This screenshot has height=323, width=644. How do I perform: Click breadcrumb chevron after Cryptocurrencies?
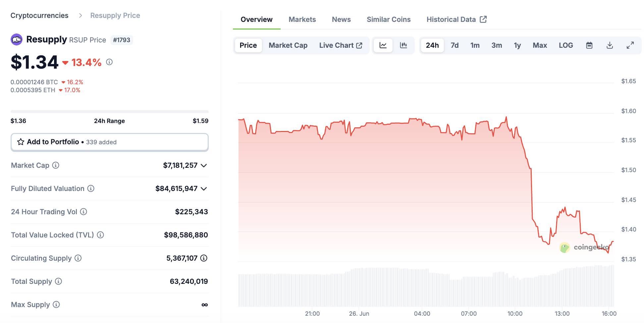[x=80, y=16]
